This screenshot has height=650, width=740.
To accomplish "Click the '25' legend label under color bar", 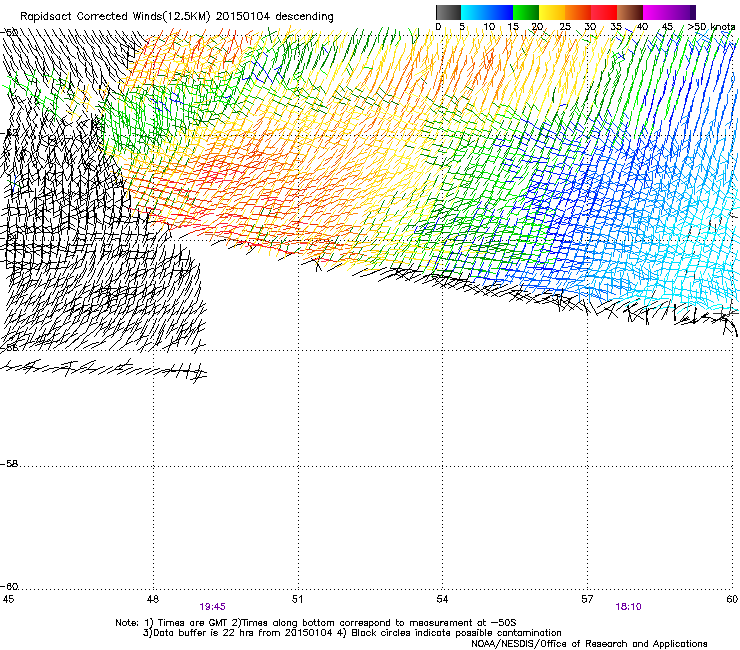I will tap(565, 27).
